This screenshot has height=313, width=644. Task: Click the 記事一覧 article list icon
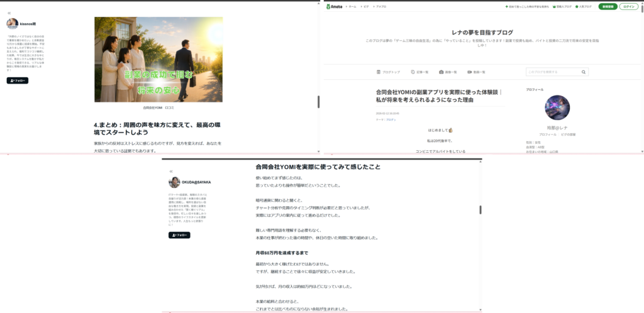coord(413,72)
